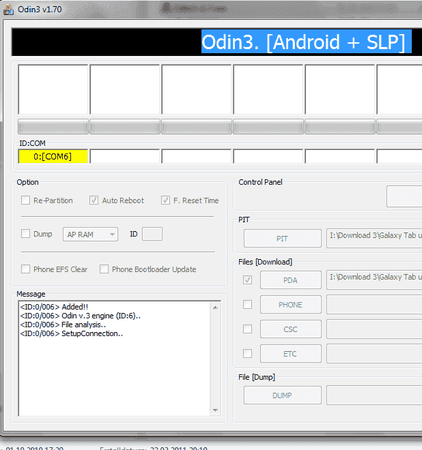Enable the CSC file checkbox

(x=247, y=329)
